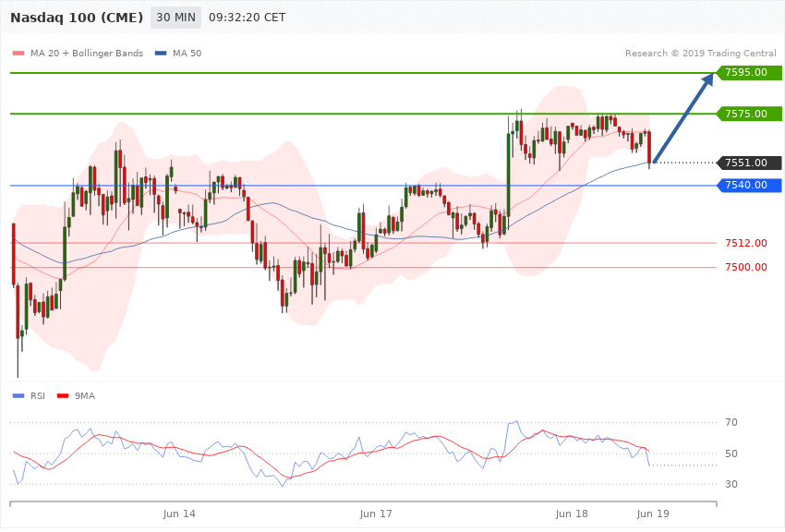Image resolution: width=785 pixels, height=532 pixels.
Task: Click the MA 50 legend swatch
Action: tap(161, 53)
